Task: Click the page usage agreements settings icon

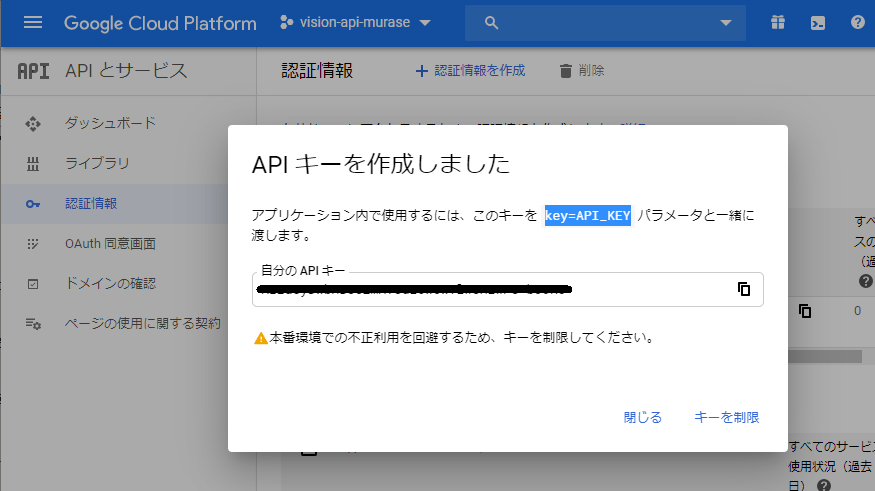Action: [x=33, y=324]
